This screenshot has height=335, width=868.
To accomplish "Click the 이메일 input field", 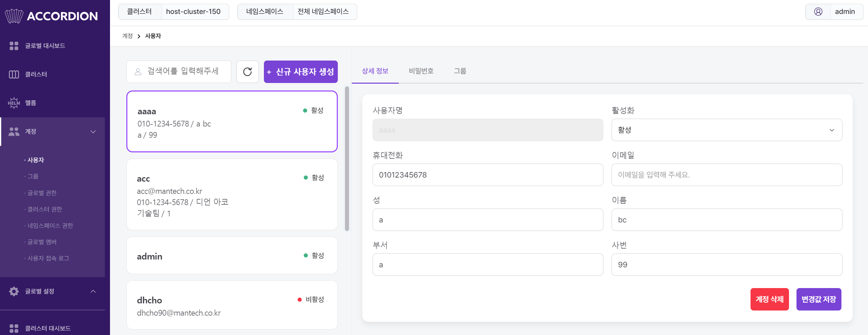I will pyautogui.click(x=727, y=175).
